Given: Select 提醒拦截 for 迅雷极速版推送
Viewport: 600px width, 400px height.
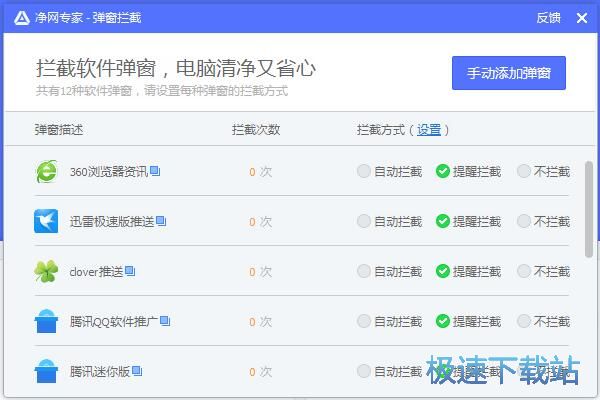Looking at the screenshot, I should pos(469,221).
